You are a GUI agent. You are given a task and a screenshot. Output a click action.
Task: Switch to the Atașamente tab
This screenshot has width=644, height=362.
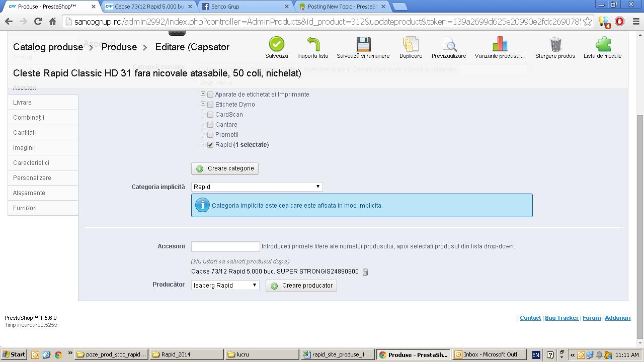pos(43,193)
